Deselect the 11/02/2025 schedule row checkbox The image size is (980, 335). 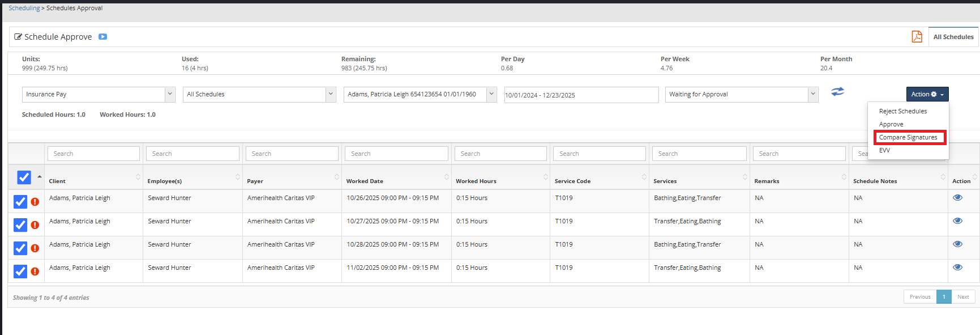coord(20,272)
